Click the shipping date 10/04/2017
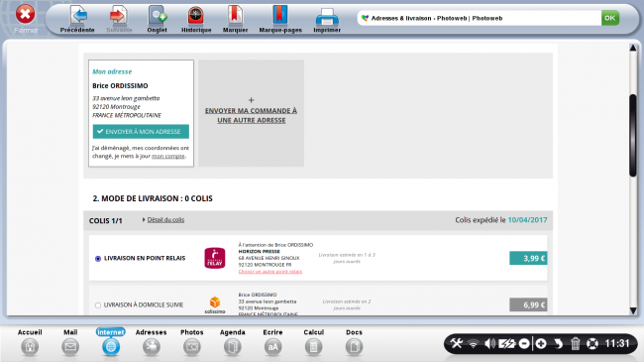Screen dimensions: 644x362 coord(527,220)
